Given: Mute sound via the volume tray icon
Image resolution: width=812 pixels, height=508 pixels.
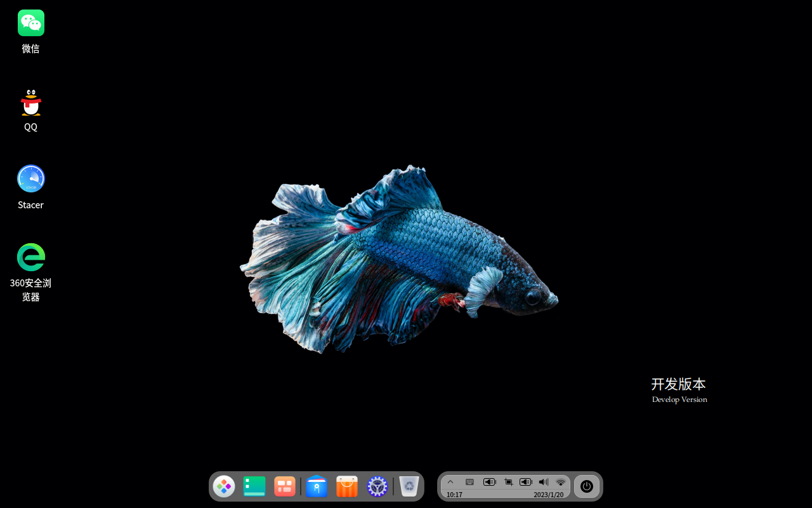Looking at the screenshot, I should [x=543, y=481].
